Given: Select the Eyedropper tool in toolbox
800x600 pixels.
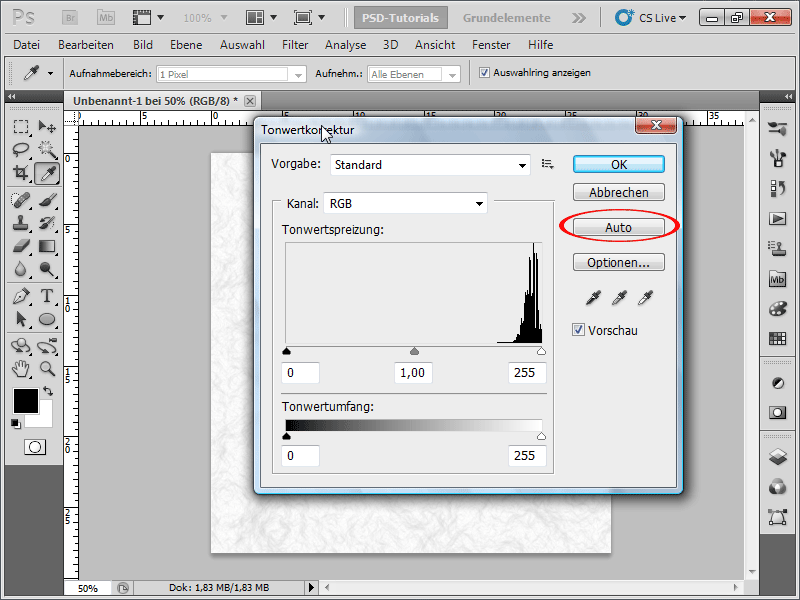Looking at the screenshot, I should tap(47, 173).
